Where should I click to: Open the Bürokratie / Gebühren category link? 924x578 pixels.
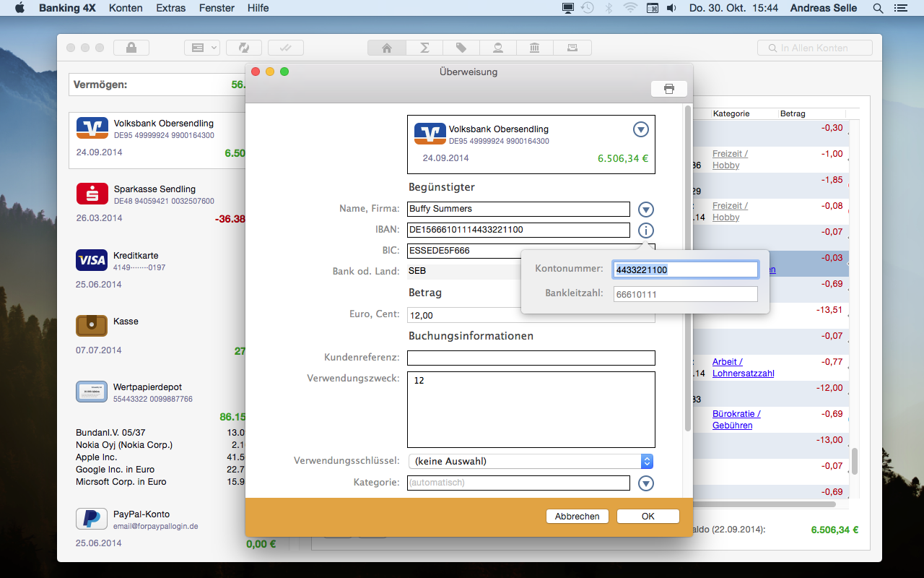736,420
